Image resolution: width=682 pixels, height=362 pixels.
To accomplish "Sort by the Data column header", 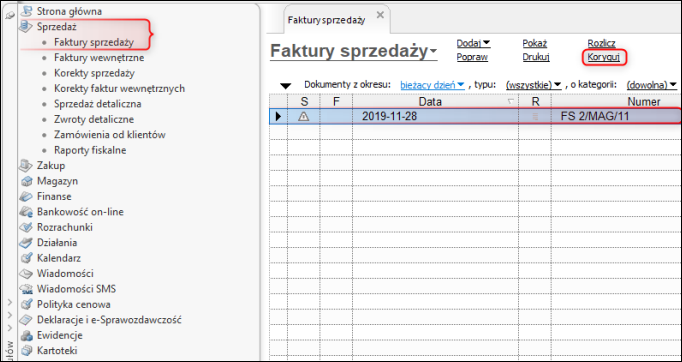I will tap(435, 102).
